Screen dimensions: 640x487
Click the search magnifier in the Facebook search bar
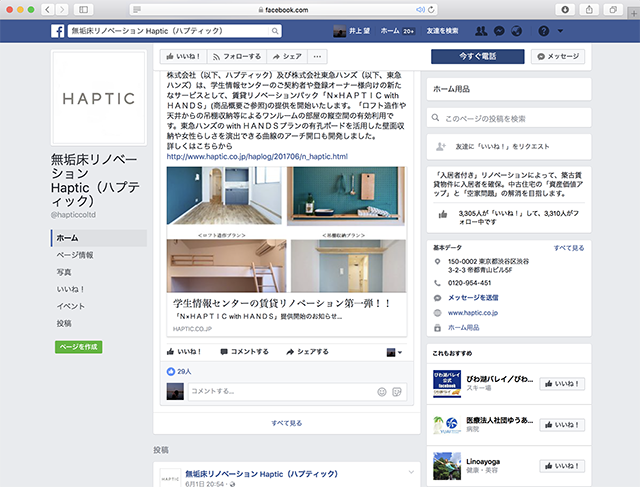[275, 31]
